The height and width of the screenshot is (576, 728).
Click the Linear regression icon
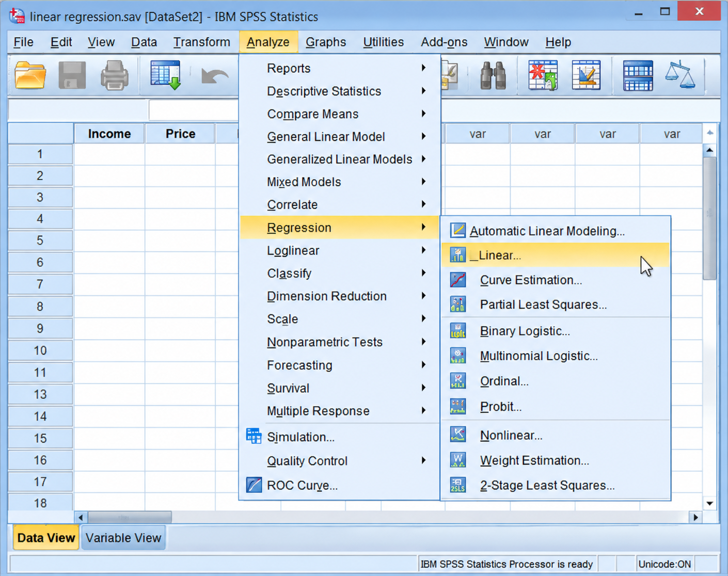457,254
